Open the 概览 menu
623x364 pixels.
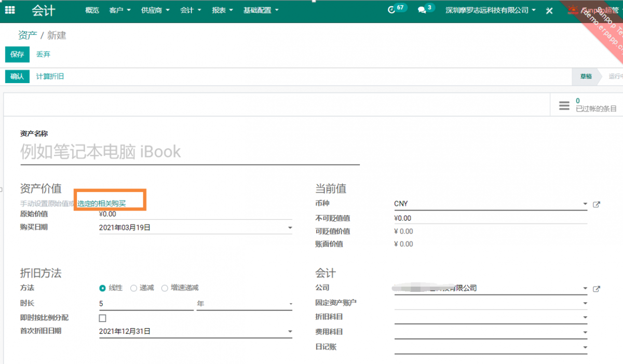[92, 10]
